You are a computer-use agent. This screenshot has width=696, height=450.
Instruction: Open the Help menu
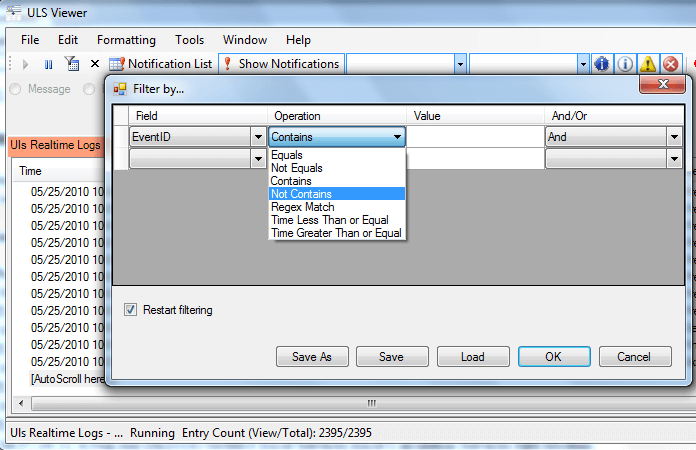(298, 40)
